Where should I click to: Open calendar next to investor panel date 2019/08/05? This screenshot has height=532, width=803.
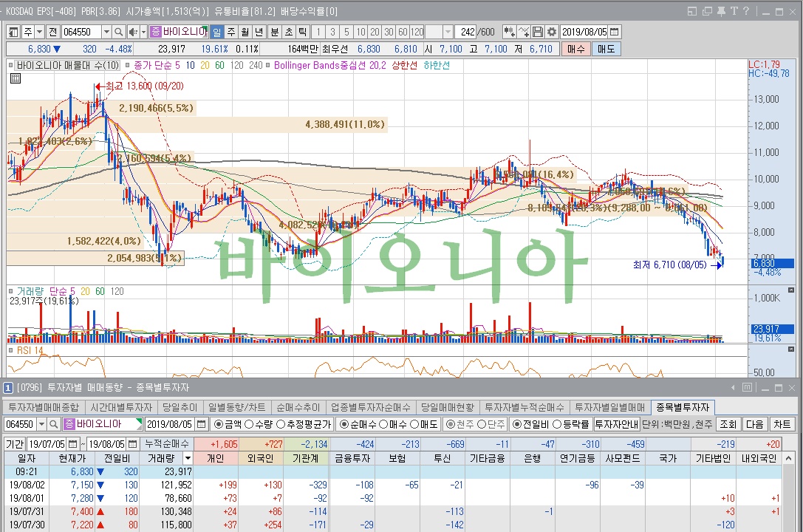point(201,424)
